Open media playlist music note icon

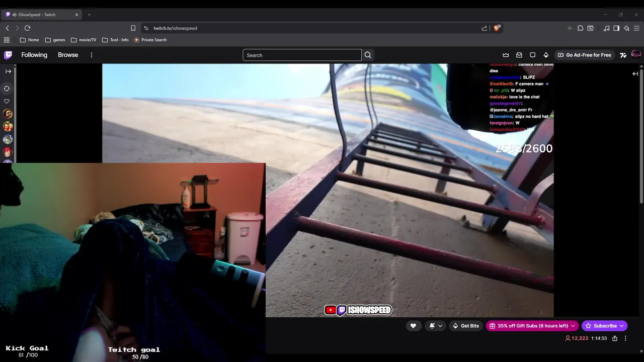pos(606,28)
